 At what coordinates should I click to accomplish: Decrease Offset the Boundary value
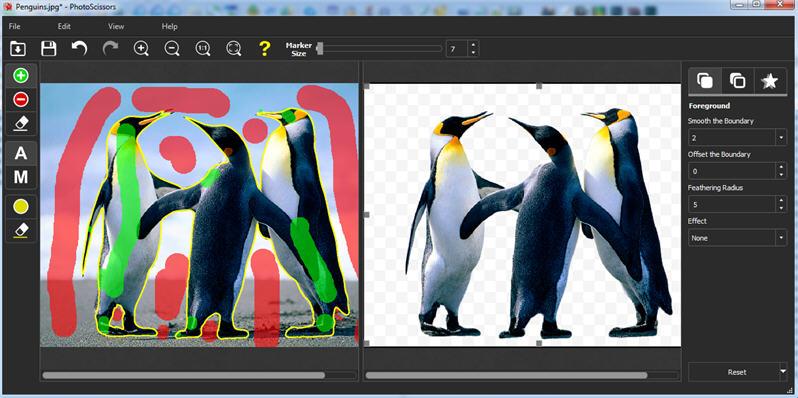click(x=781, y=175)
